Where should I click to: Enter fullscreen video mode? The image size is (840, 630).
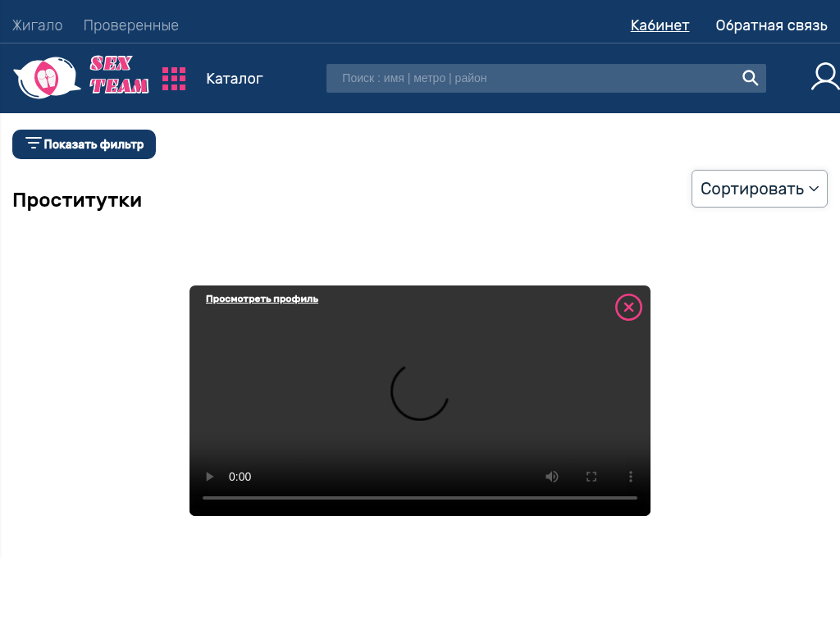[591, 477]
